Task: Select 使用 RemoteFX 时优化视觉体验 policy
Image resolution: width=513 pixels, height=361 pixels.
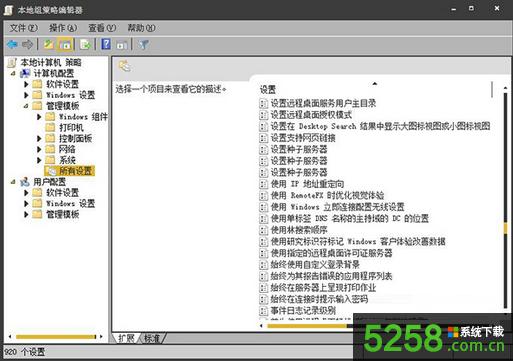Action: [x=327, y=195]
